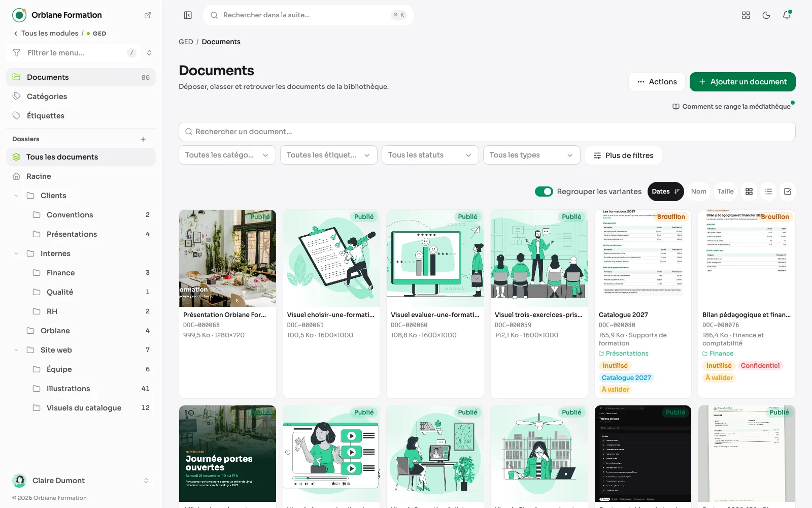Open notifications bell

[787, 15]
